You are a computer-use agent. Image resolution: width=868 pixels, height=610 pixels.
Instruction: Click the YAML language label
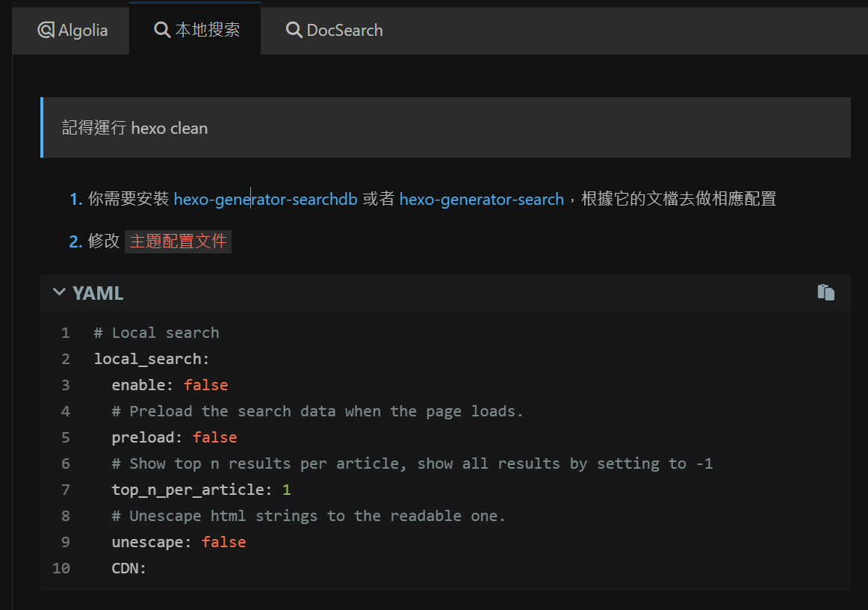tap(98, 293)
